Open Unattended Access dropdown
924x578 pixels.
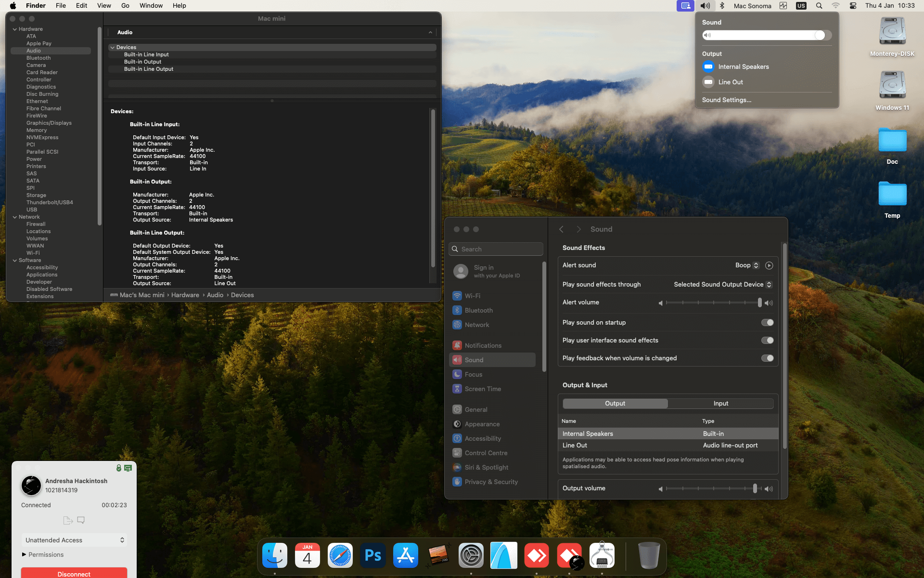click(x=74, y=540)
